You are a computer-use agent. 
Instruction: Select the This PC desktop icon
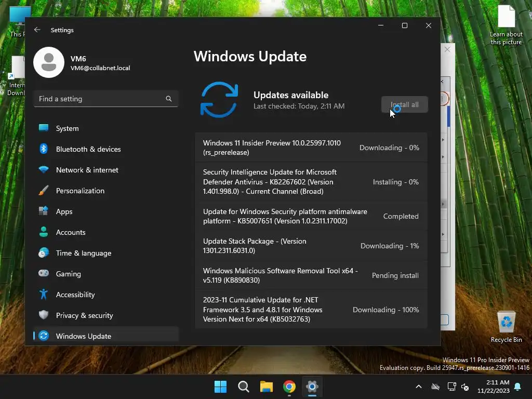click(17, 22)
